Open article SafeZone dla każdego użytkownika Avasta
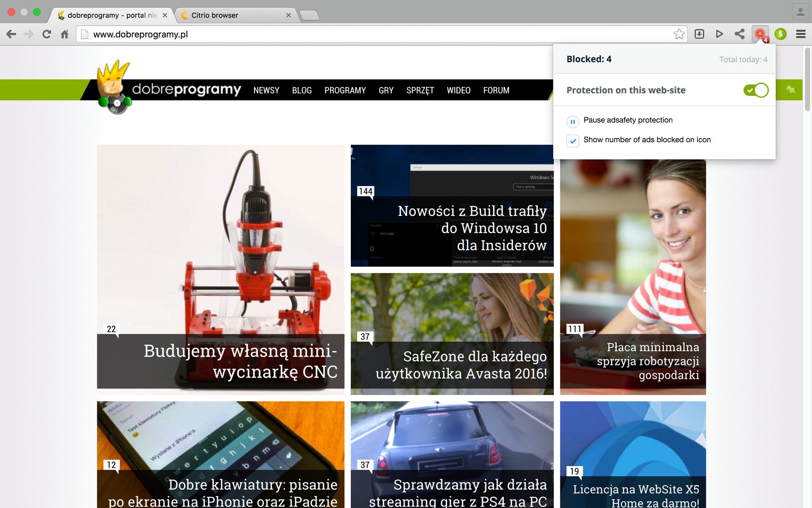The height and width of the screenshot is (508, 812). coord(461,365)
